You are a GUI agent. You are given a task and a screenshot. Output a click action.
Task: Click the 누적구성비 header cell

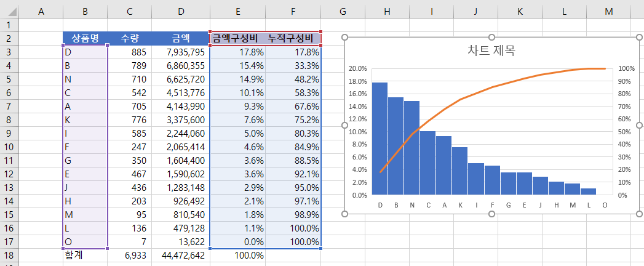(x=293, y=38)
